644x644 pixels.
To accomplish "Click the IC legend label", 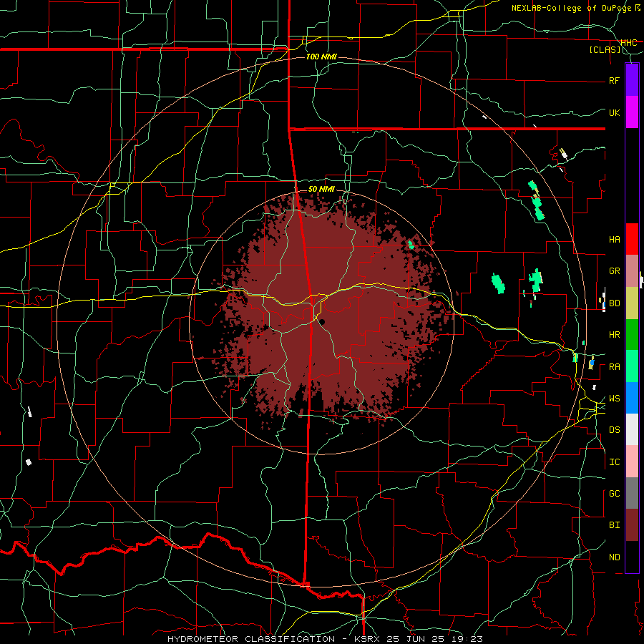I will (x=614, y=462).
